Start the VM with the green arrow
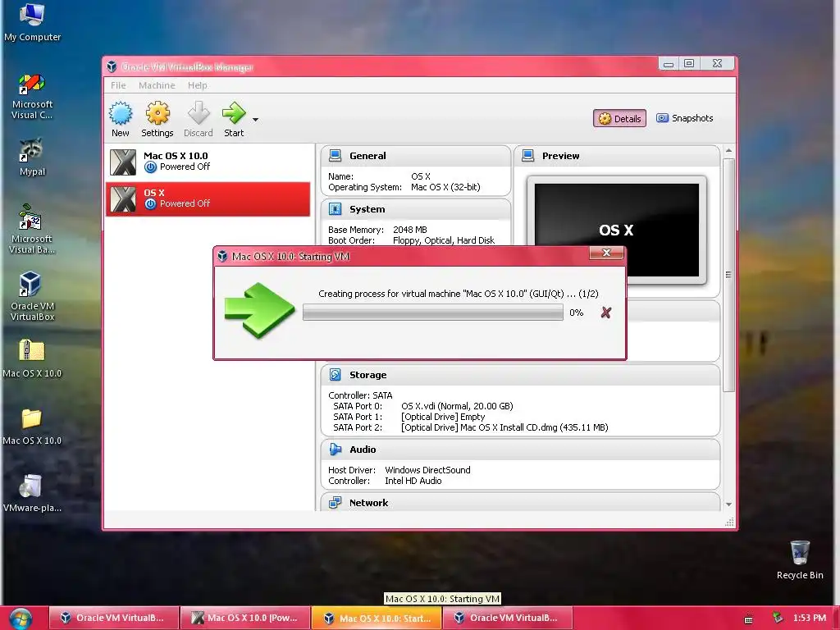 (234, 113)
